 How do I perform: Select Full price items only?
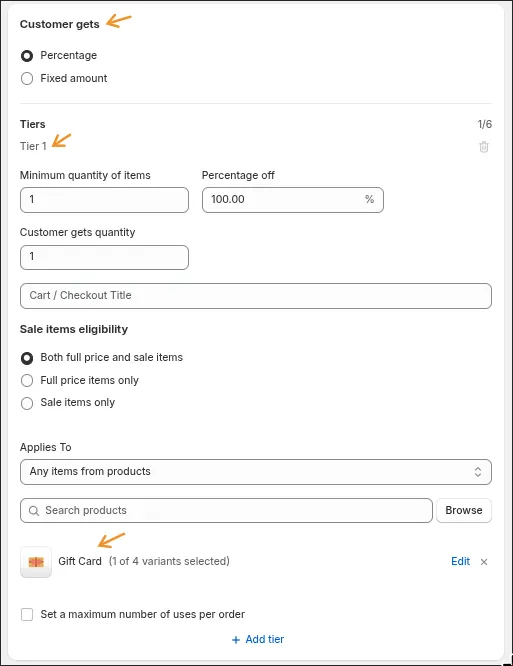click(27, 381)
